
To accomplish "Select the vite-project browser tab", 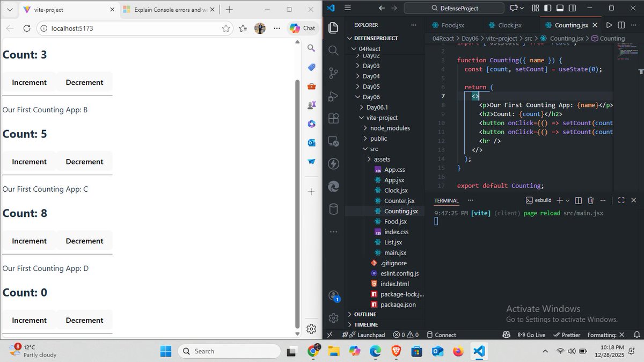I will [x=69, y=10].
